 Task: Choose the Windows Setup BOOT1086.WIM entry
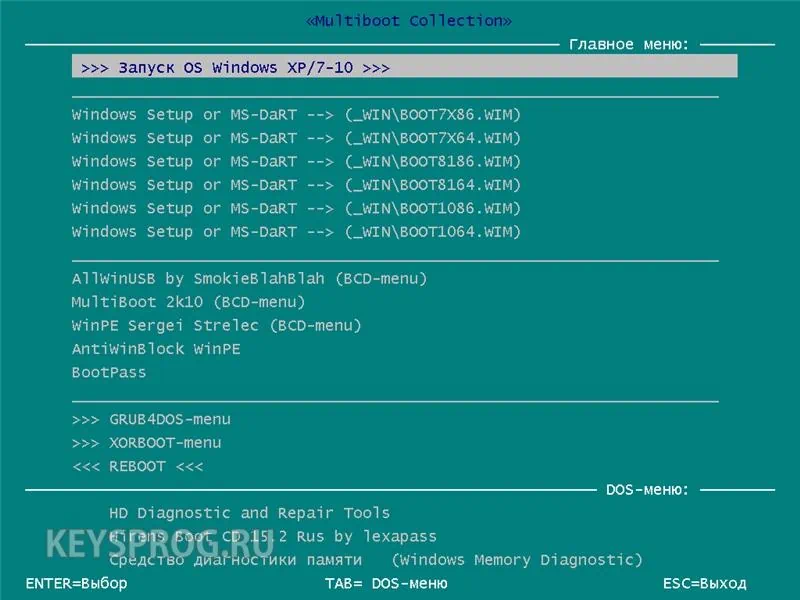[x=296, y=208]
